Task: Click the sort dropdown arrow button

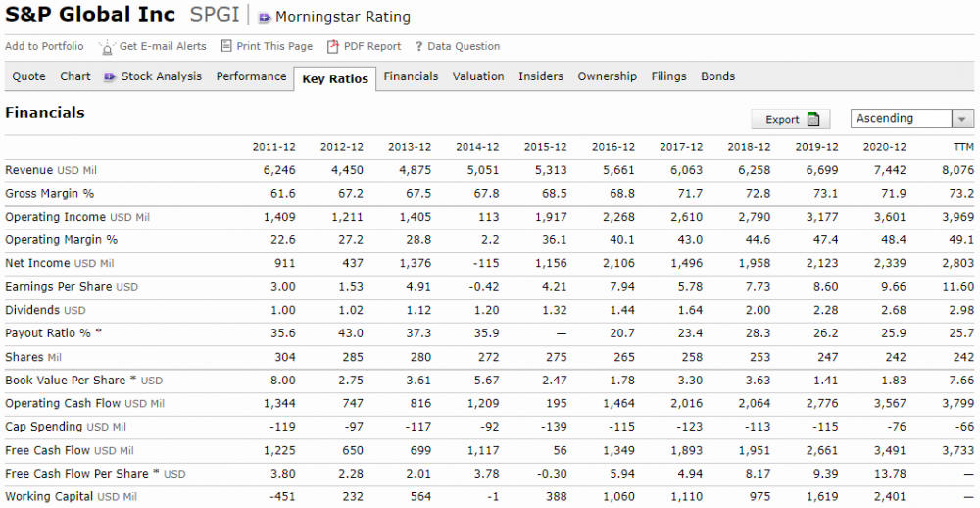Action: tap(962, 119)
